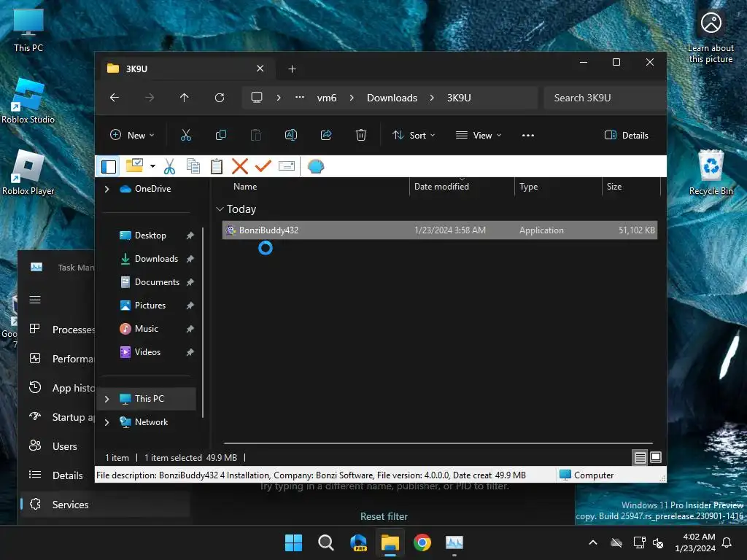Expand the Network tree node
The image size is (747, 560).
[107, 422]
